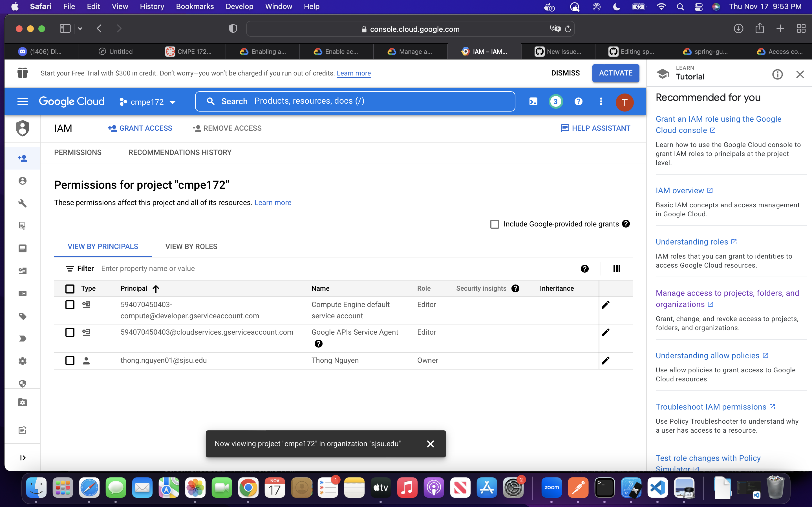The image size is (812, 507).
Task: Check the select-all header checkbox
Action: tap(70, 289)
